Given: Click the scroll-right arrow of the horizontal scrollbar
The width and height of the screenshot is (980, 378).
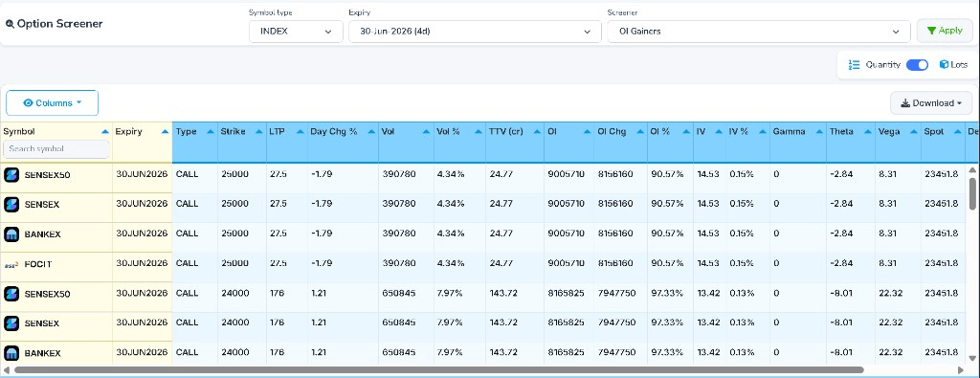Looking at the screenshot, I should click(x=961, y=370).
